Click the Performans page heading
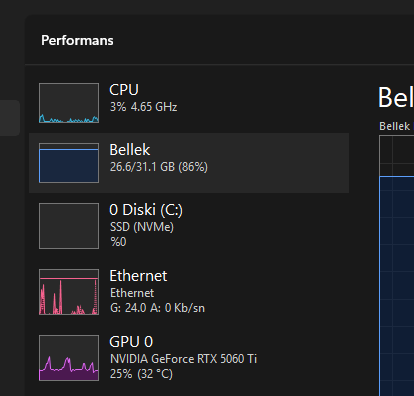This screenshot has width=414, height=396. pos(77,41)
